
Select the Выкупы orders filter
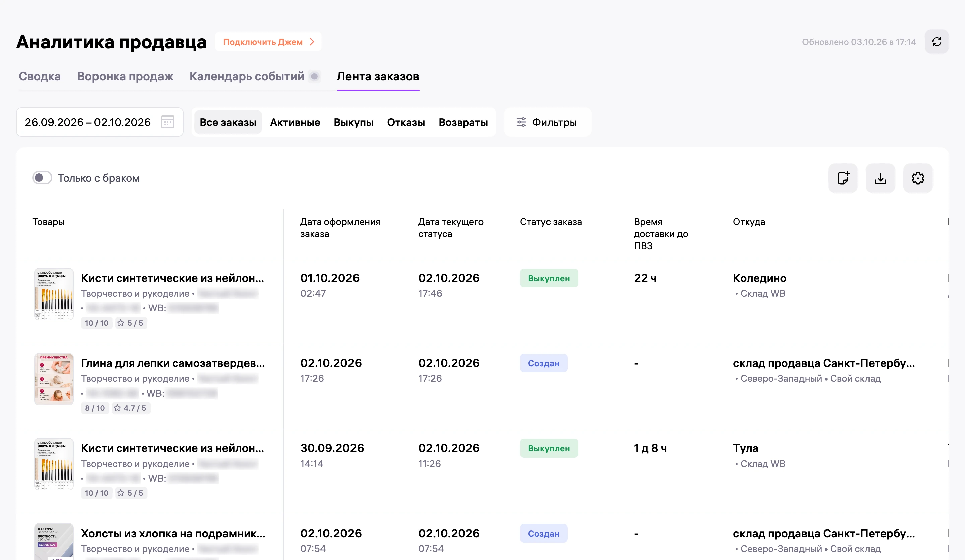(x=353, y=122)
